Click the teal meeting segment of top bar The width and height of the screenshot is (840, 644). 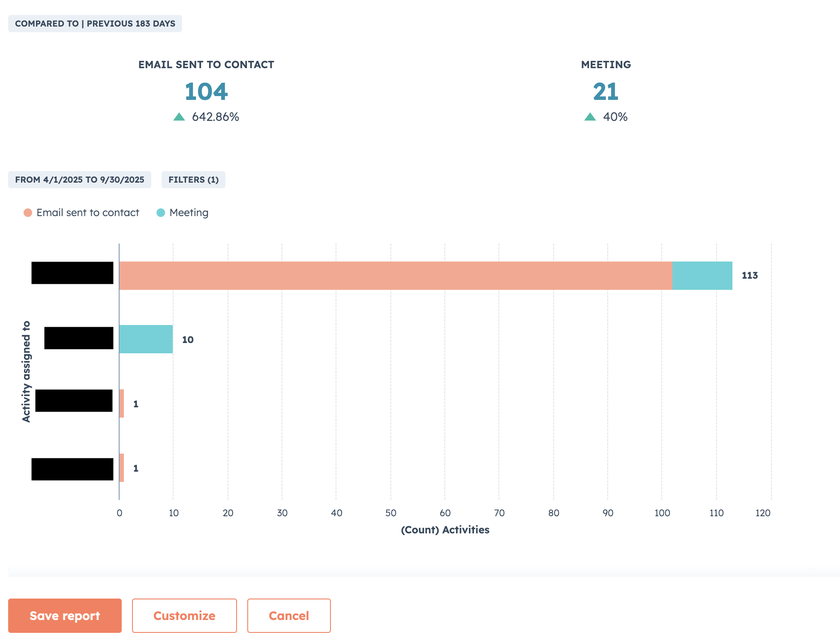tap(702, 276)
